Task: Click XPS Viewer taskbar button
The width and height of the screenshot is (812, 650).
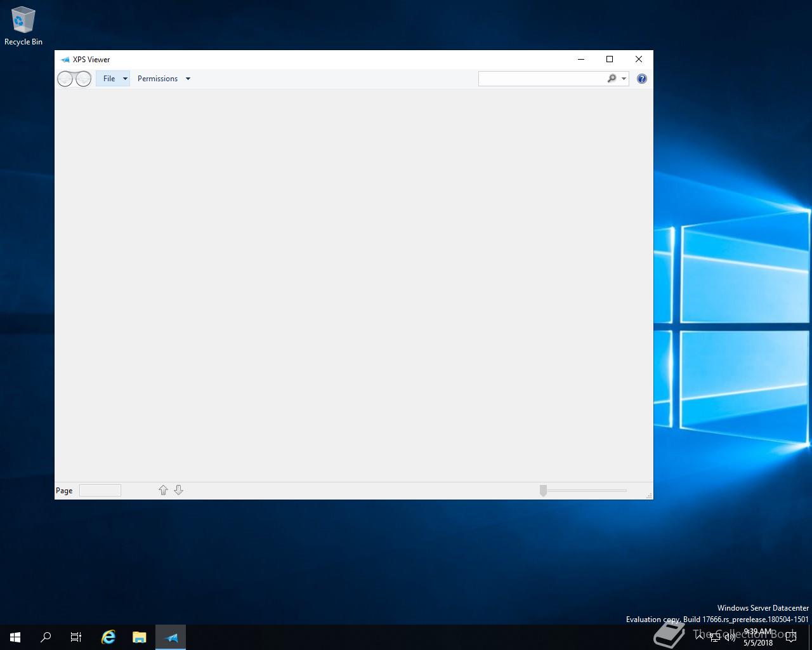Action: click(171, 637)
